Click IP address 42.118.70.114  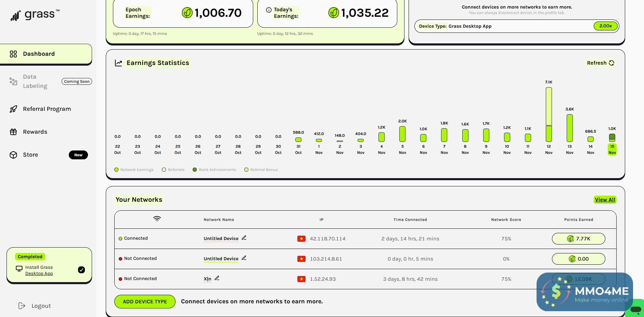[x=327, y=239]
